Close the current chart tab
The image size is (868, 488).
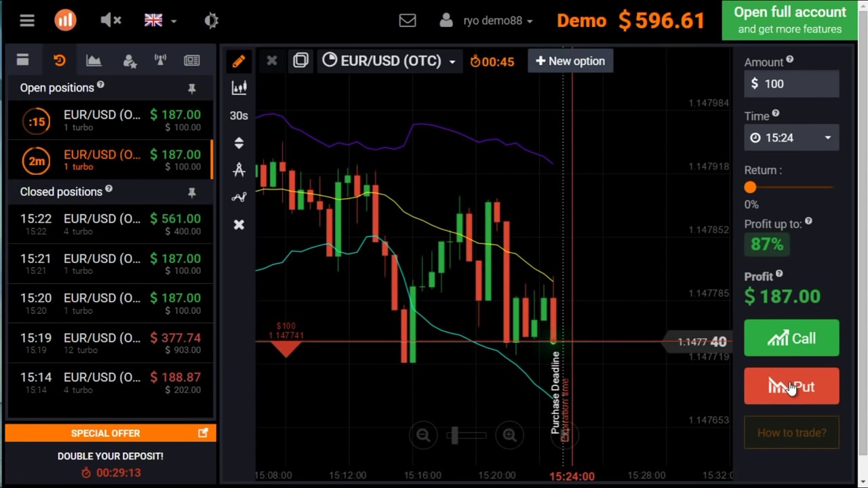[272, 61]
